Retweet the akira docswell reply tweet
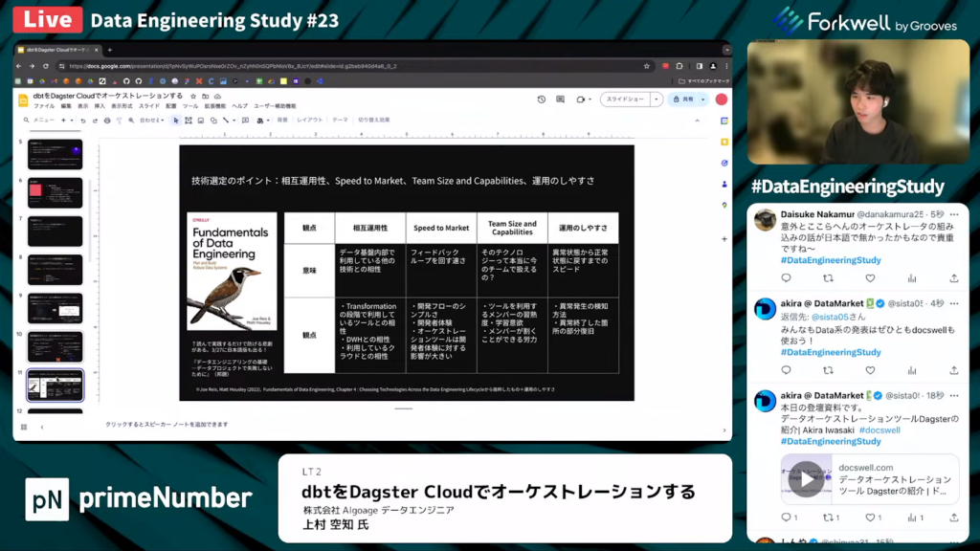The image size is (980, 551). [x=828, y=370]
